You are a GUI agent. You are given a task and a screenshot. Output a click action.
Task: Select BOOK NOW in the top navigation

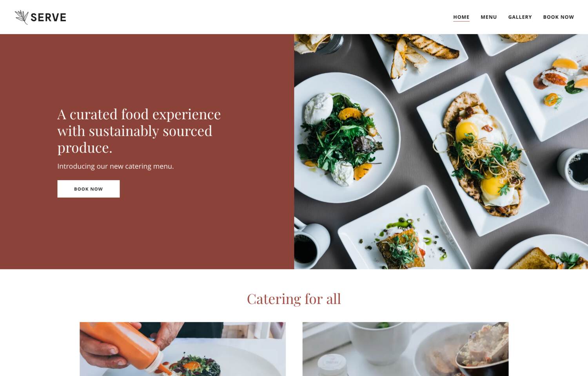pos(559,17)
